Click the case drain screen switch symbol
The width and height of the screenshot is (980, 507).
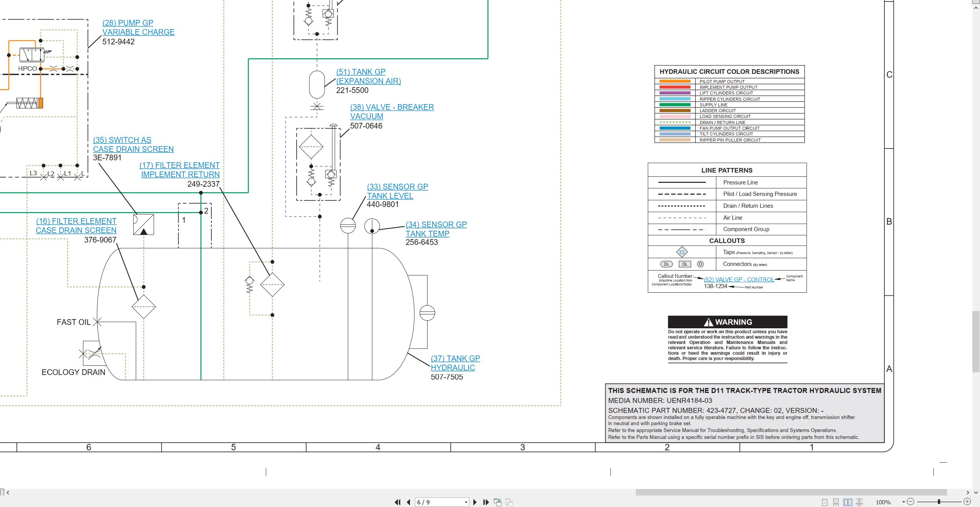coord(144,225)
